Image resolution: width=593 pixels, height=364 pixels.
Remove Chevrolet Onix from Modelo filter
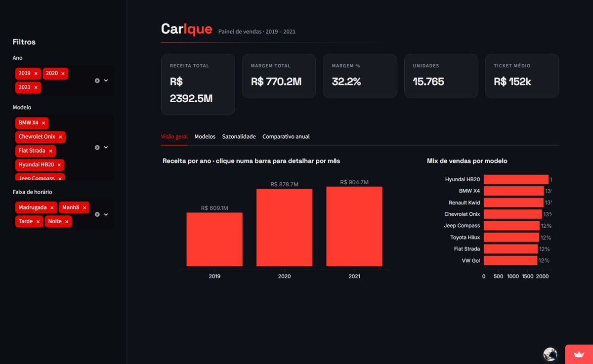click(x=60, y=137)
